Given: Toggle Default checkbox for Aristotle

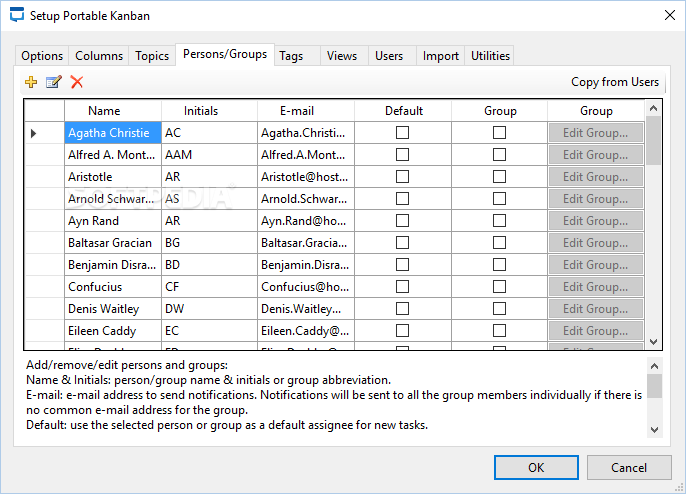Looking at the screenshot, I should 402,177.
